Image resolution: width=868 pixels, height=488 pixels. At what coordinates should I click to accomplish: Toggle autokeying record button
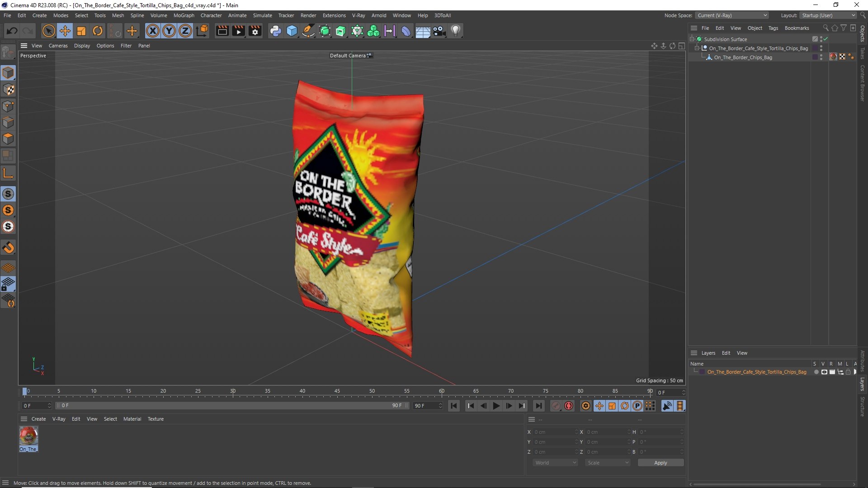[x=569, y=406]
